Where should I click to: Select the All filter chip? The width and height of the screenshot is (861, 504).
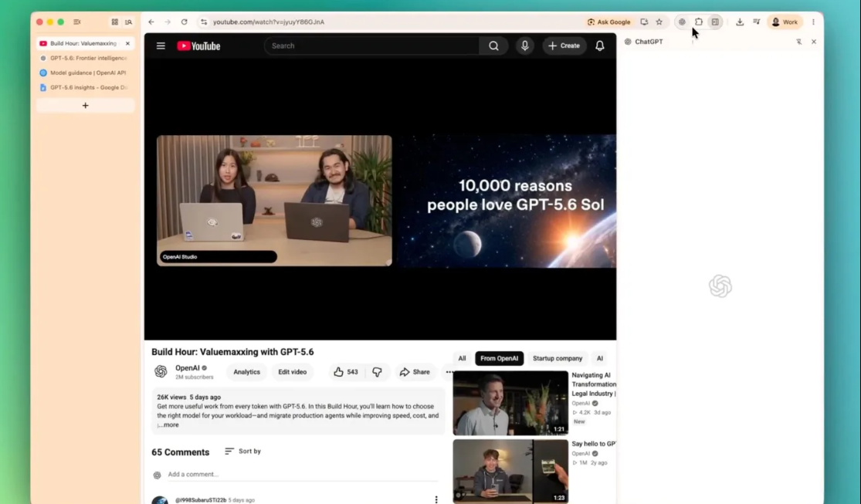pyautogui.click(x=462, y=358)
